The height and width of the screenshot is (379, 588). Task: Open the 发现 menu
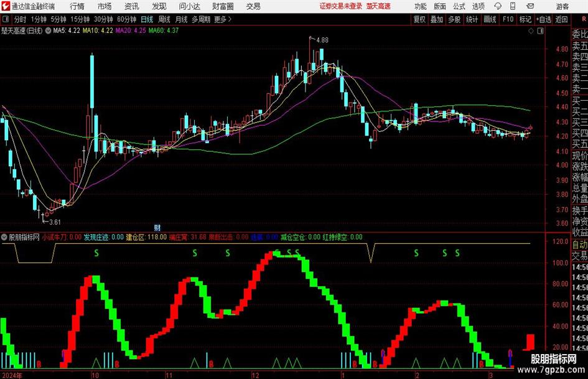pos(159,6)
